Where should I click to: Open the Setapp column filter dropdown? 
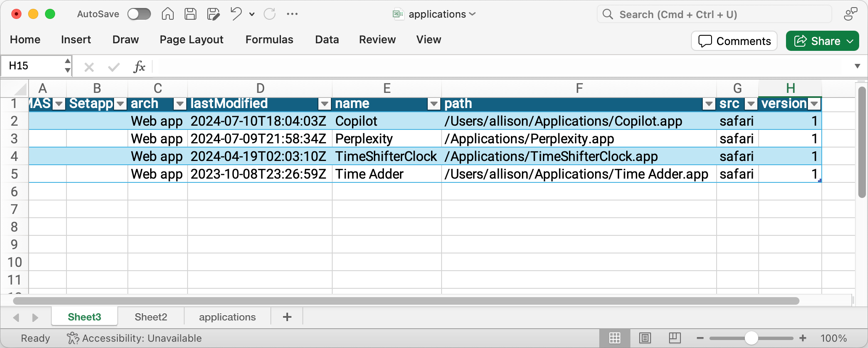point(121,104)
